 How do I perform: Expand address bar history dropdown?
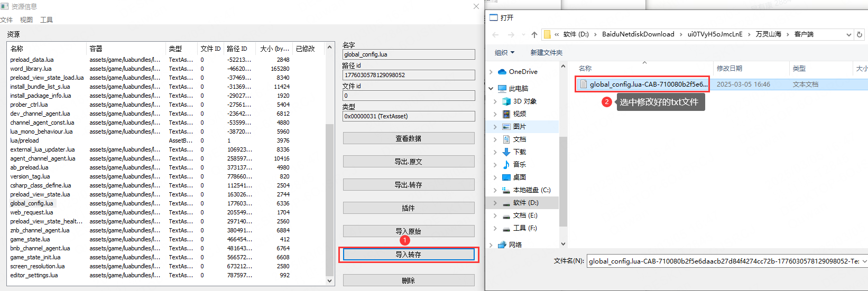click(849, 35)
